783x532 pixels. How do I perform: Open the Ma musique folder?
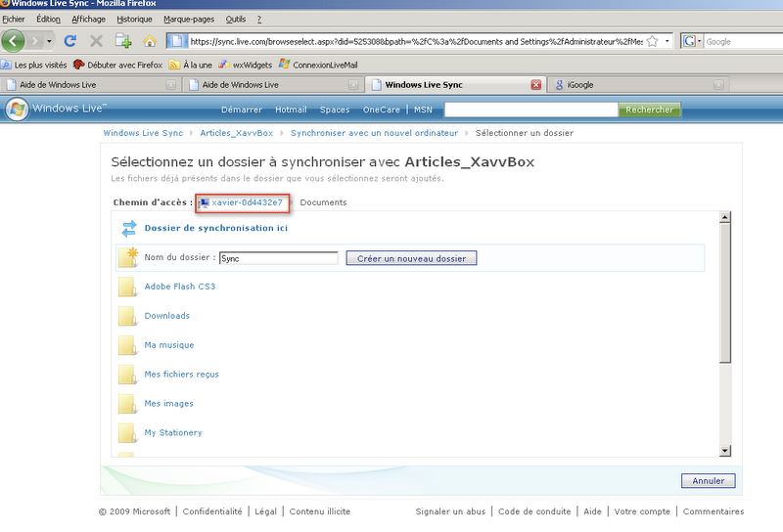(x=169, y=345)
